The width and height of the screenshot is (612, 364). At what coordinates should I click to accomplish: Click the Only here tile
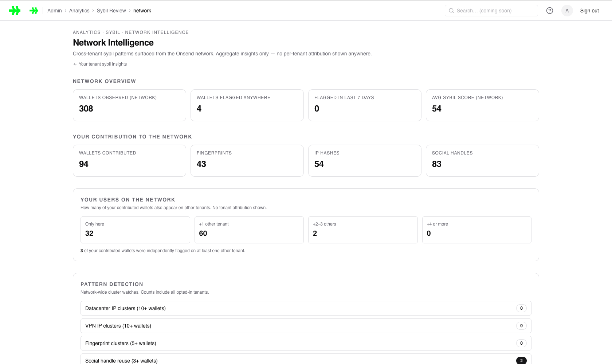pyautogui.click(x=135, y=230)
